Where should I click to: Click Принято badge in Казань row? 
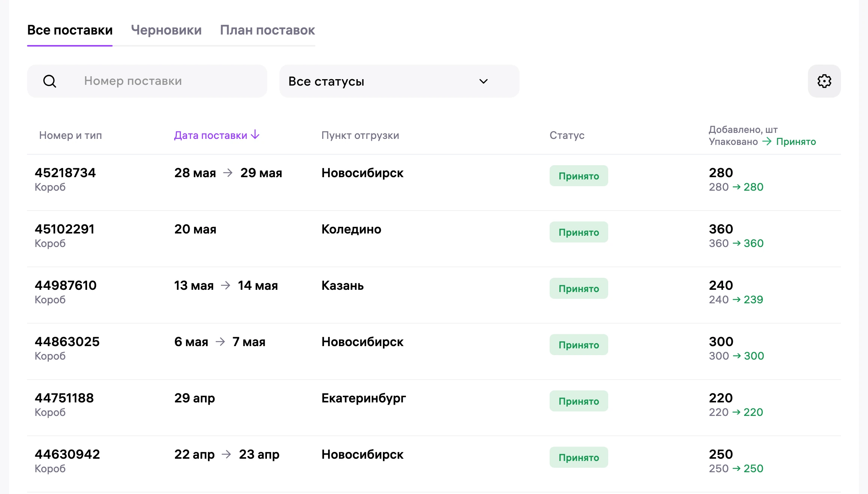click(579, 288)
